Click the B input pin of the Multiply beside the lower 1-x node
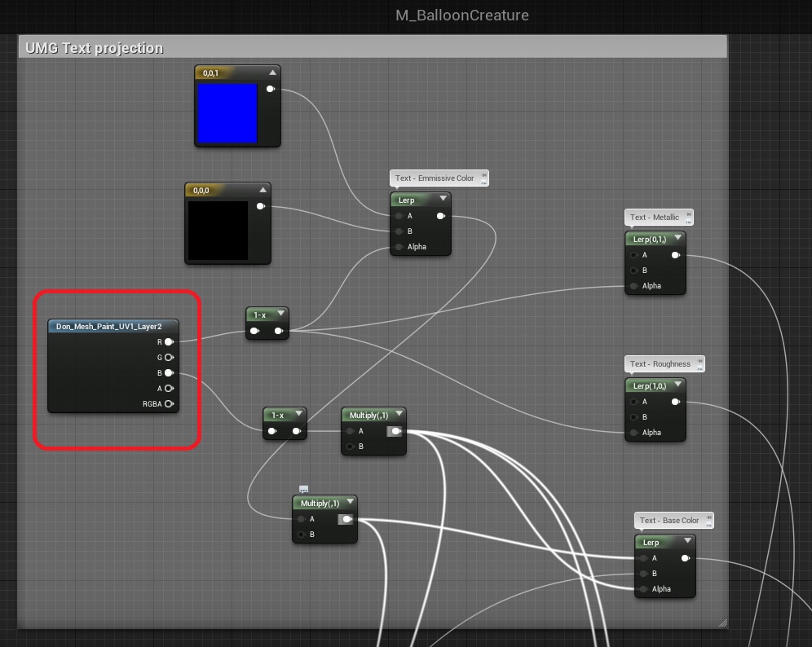Screen dimensions: 812x647 (351, 447)
